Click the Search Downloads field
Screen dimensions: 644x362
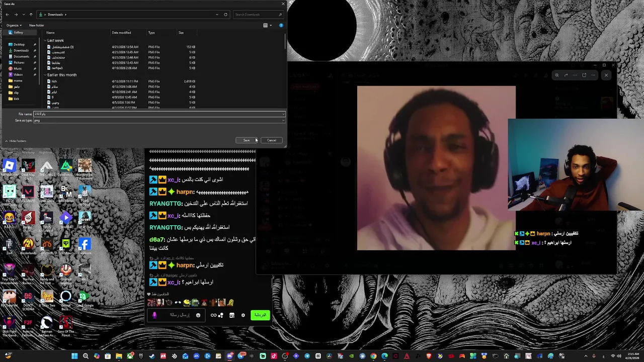coord(258,15)
